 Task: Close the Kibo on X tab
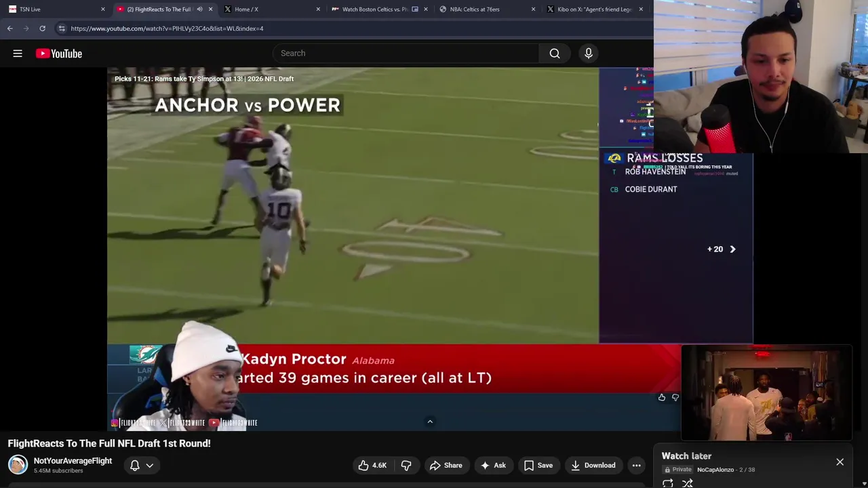(641, 9)
